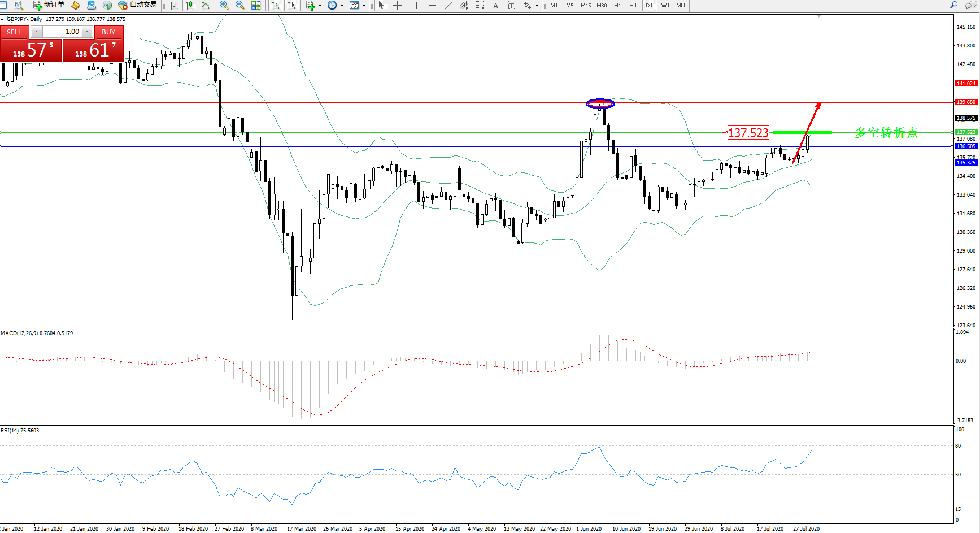Viewport: 980px width, 533px height.
Task: Switch chart to line chart view
Action: point(206,5)
